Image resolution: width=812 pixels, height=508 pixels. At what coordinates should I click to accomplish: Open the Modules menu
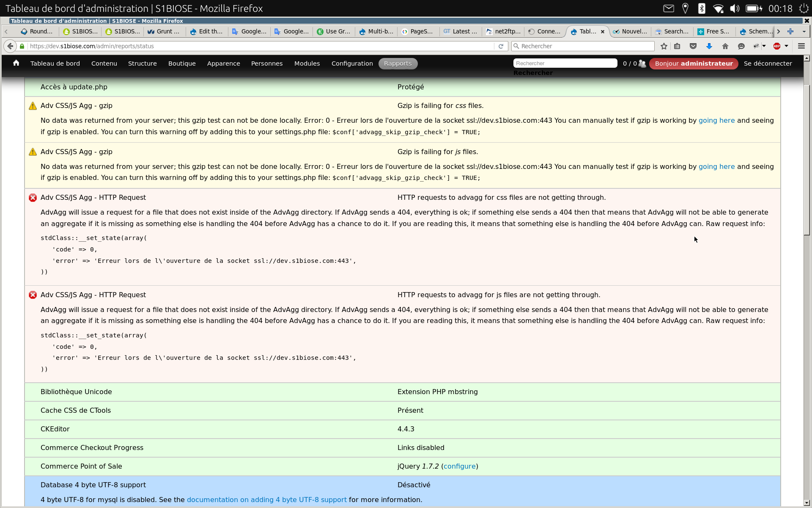click(307, 63)
